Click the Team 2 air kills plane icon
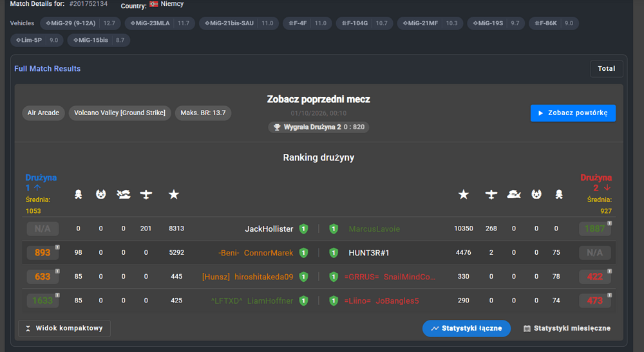Viewport: 644px width, 352px height. 491,194
